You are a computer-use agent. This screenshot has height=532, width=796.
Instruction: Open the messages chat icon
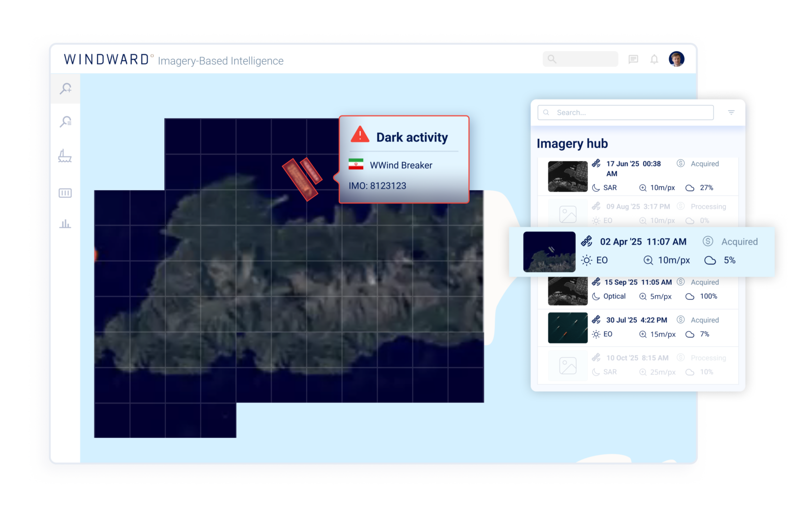click(633, 60)
